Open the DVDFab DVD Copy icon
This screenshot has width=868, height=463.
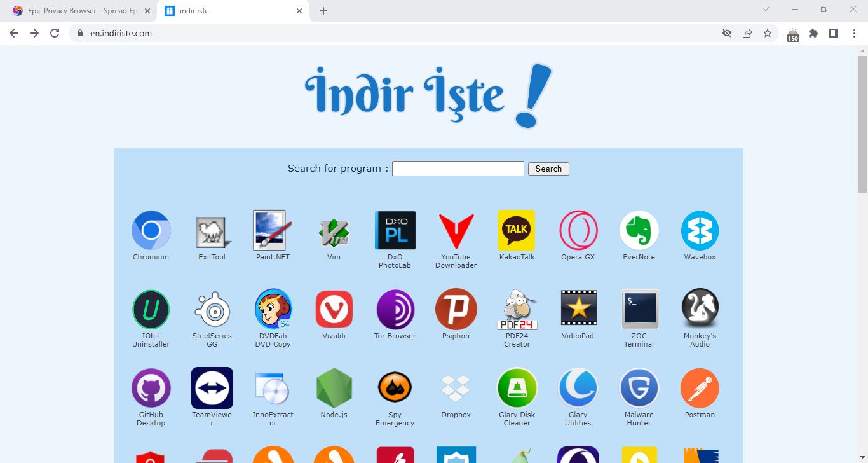tap(273, 309)
